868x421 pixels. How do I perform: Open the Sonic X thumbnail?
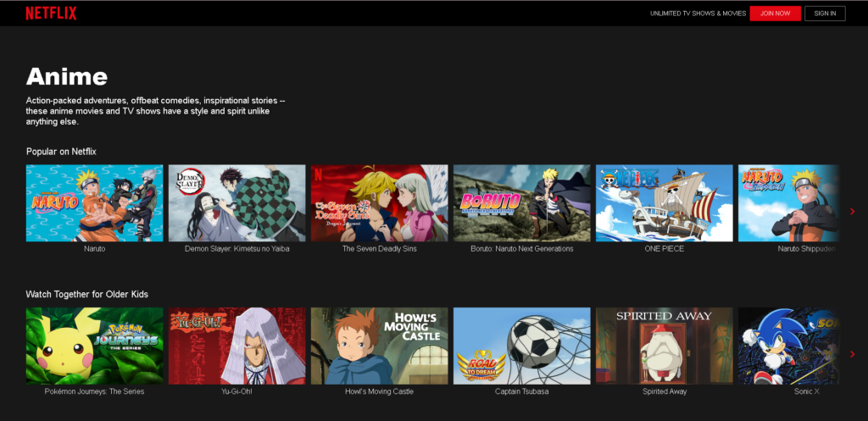click(789, 346)
